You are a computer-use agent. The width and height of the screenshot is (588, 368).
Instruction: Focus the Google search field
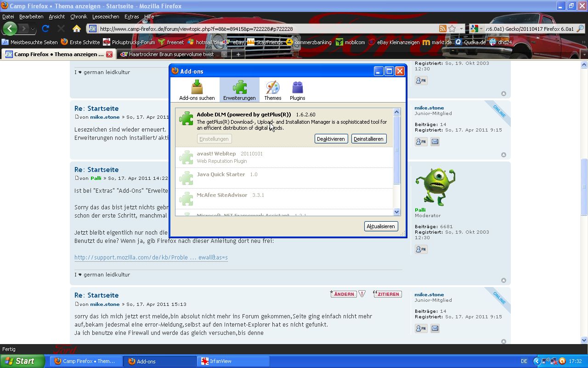click(x=530, y=29)
